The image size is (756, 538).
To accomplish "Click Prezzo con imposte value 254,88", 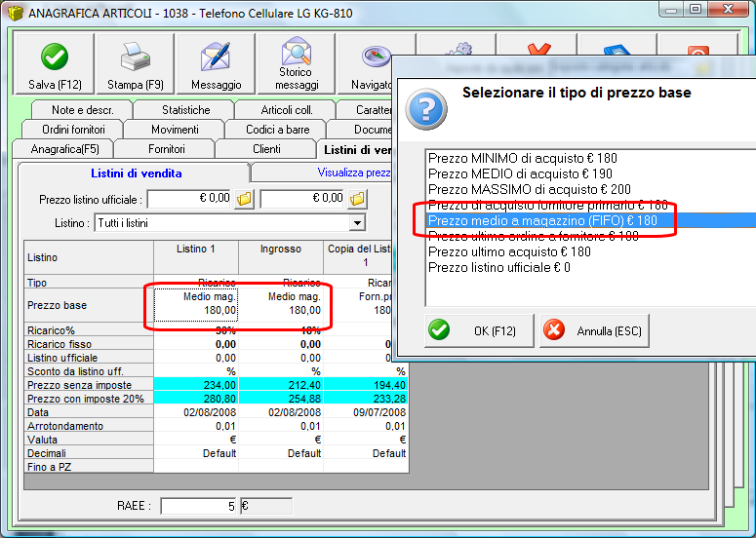I will 281,399.
